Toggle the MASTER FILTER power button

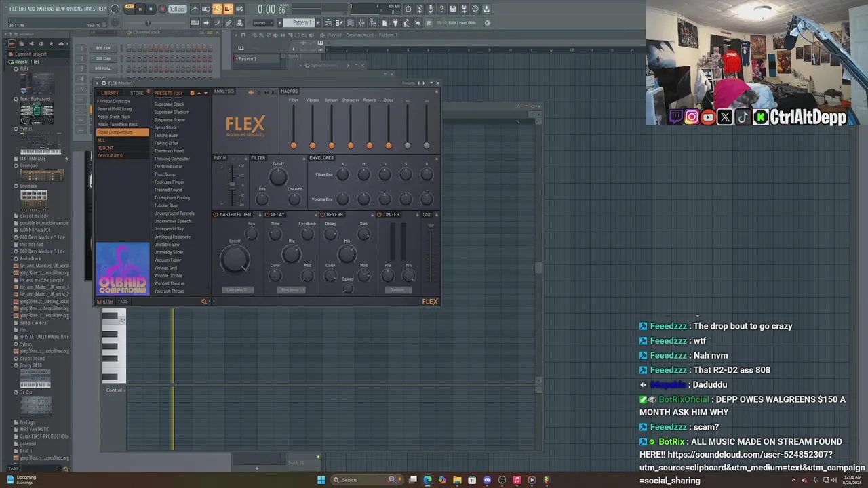coord(216,215)
